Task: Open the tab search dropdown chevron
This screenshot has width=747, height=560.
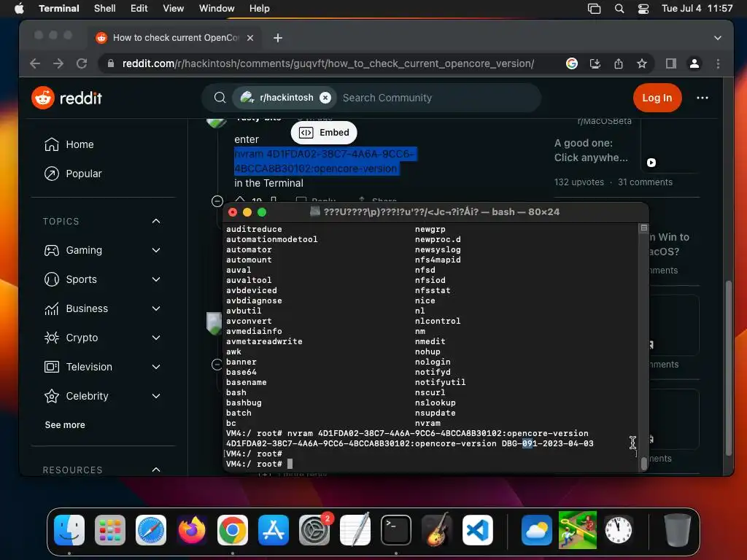Action: (x=718, y=38)
